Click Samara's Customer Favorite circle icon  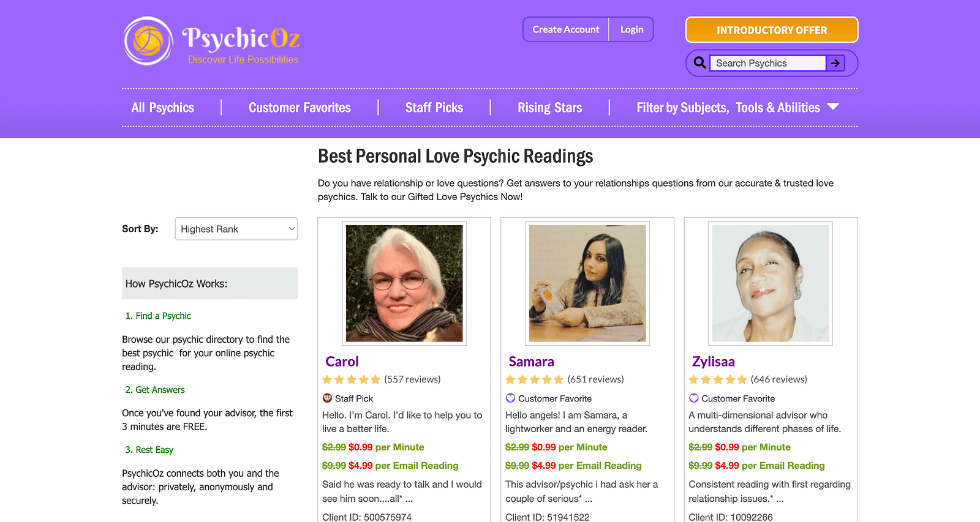510,398
